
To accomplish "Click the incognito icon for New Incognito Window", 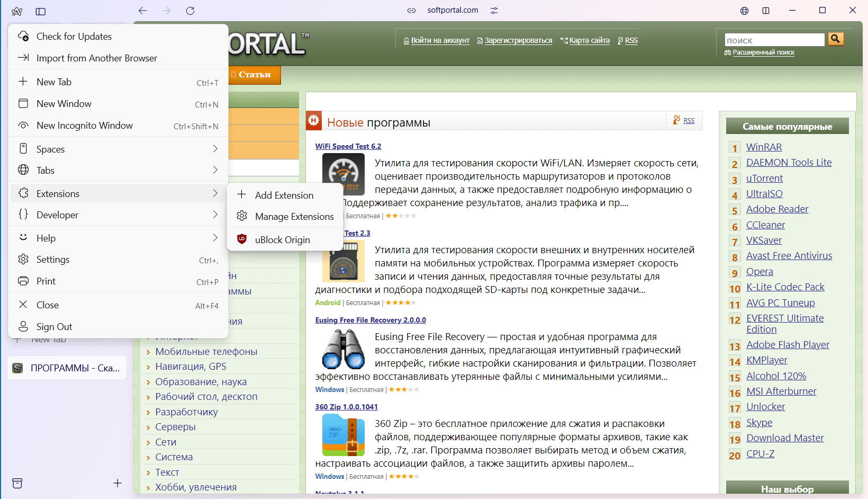I will (x=23, y=126).
